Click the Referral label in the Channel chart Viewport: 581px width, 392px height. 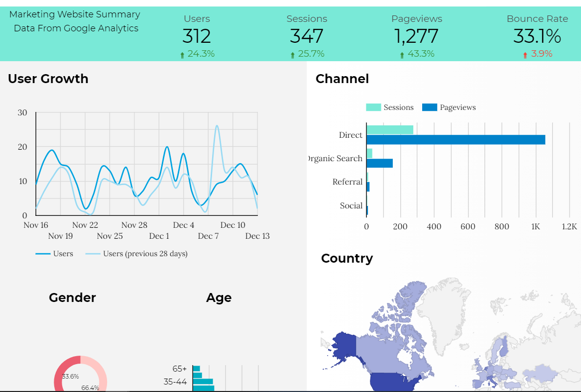tap(348, 182)
